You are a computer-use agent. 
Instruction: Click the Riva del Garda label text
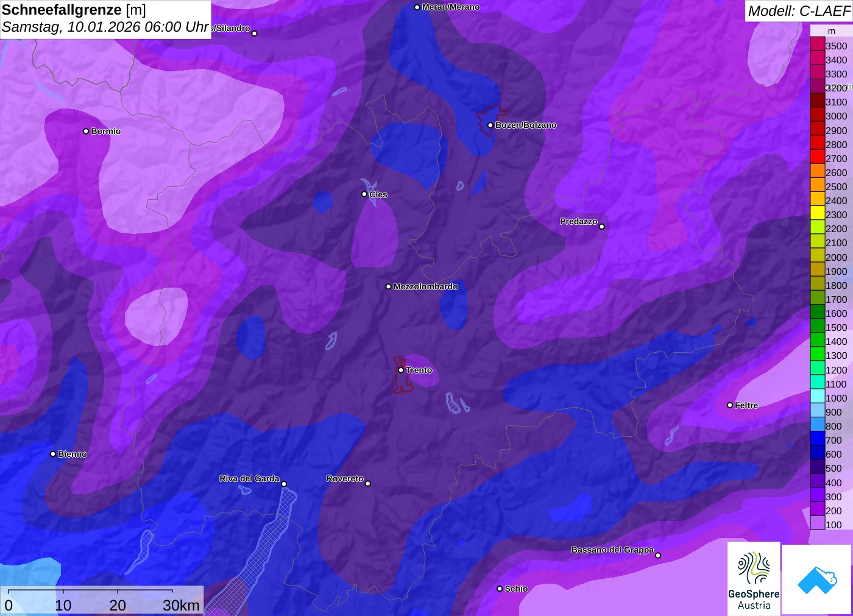pos(249,479)
